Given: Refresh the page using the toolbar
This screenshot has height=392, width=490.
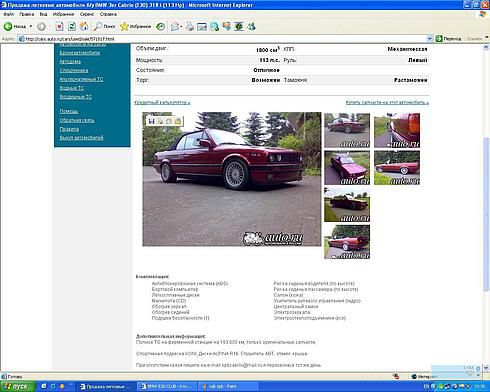Looking at the screenshot, I should pos(72,26).
